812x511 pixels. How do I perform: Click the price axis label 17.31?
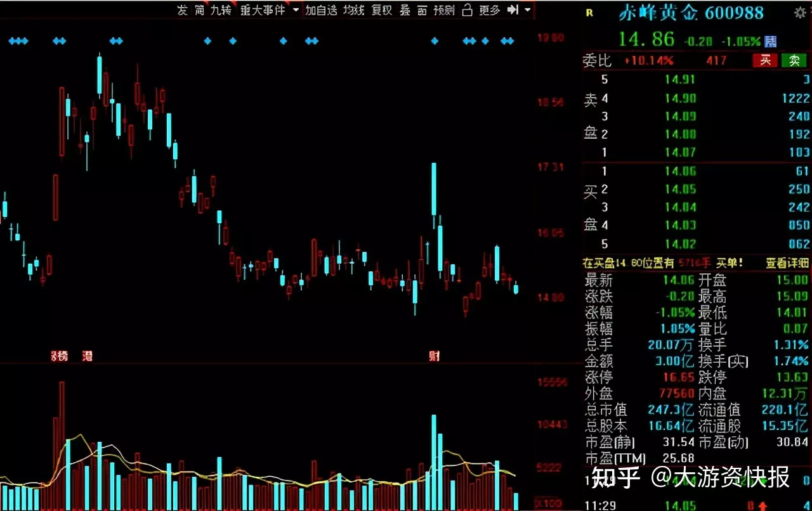click(x=551, y=167)
